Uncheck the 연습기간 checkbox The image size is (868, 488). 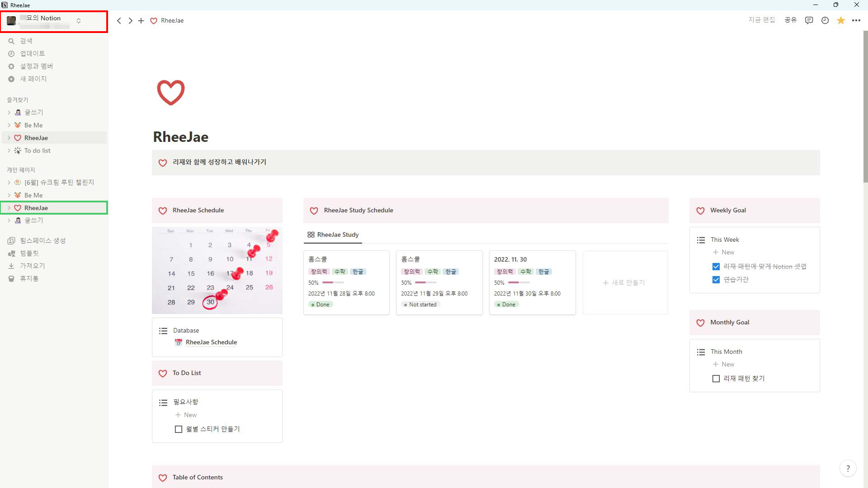point(716,280)
